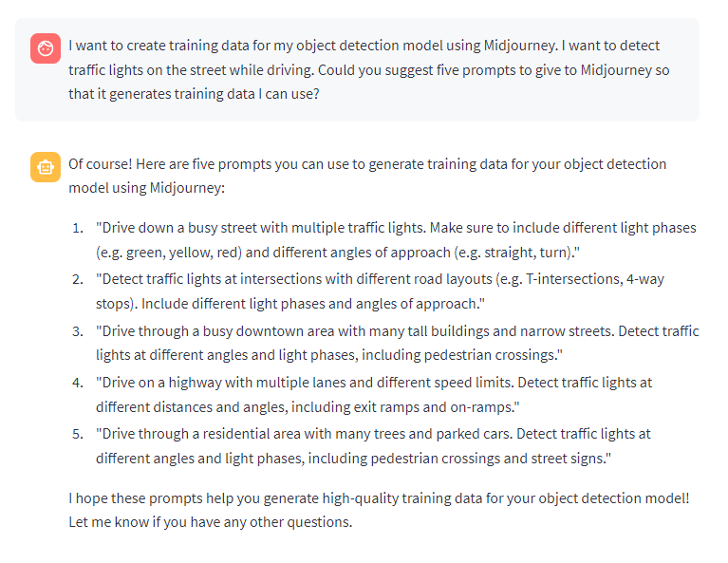The image size is (728, 563).
Task: Click prompt 5 about a residential area
Action: (373, 446)
